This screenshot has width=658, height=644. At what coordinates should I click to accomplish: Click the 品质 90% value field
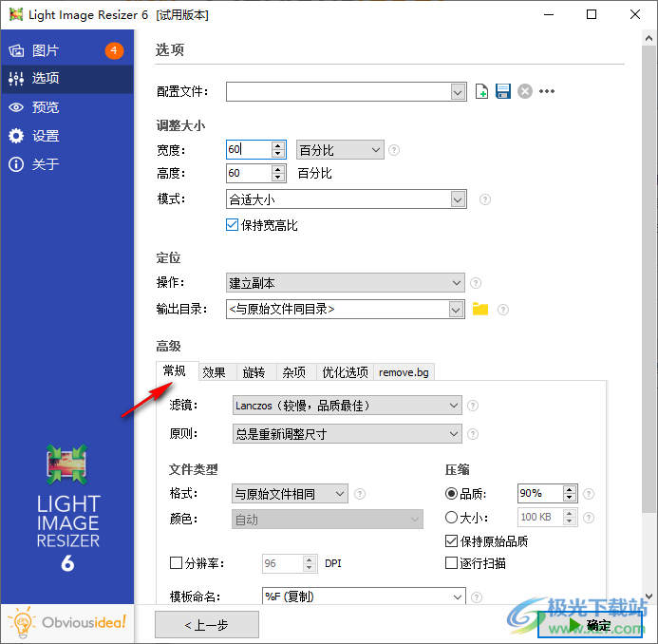540,494
